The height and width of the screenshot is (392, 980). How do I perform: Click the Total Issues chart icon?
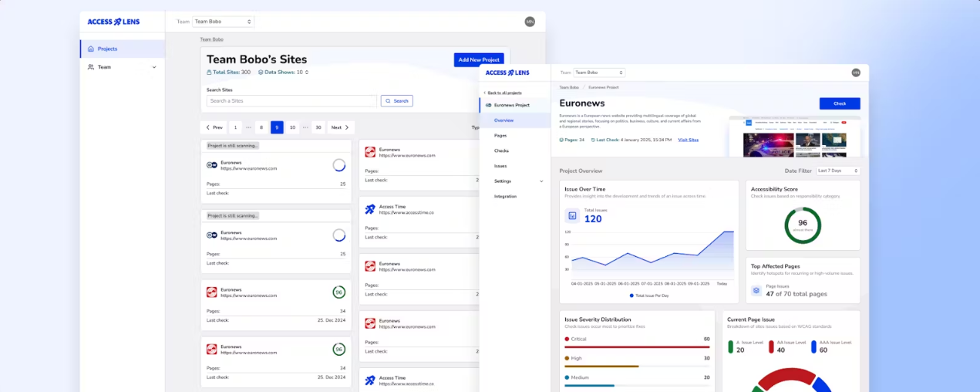tap(572, 215)
